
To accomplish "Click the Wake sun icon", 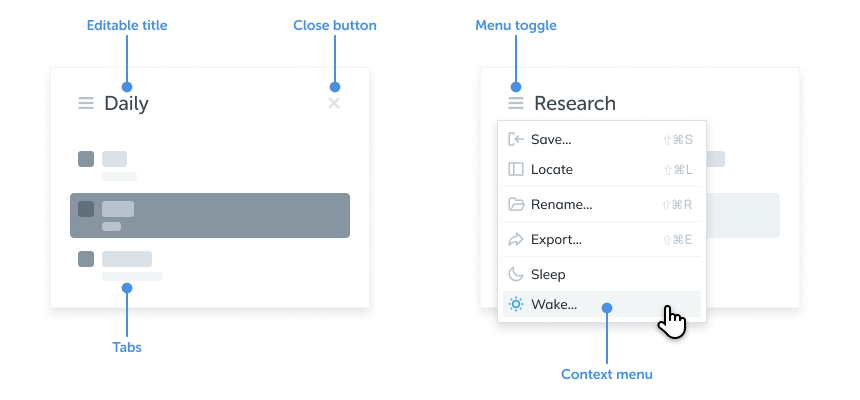I will click(x=516, y=305).
